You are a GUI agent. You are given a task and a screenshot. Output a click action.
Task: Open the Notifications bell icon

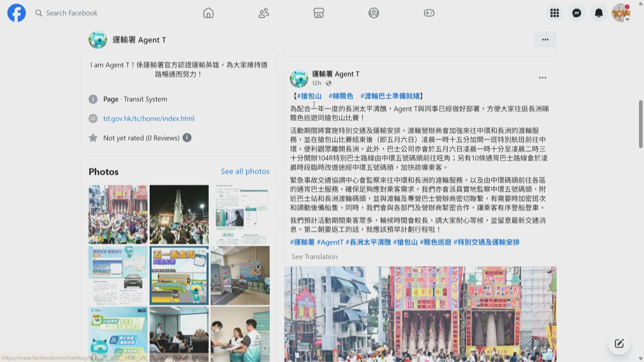[x=599, y=13]
